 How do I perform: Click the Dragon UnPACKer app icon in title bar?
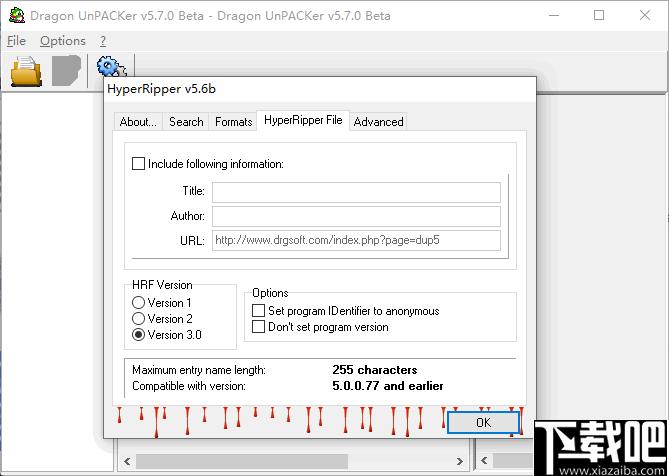click(17, 15)
